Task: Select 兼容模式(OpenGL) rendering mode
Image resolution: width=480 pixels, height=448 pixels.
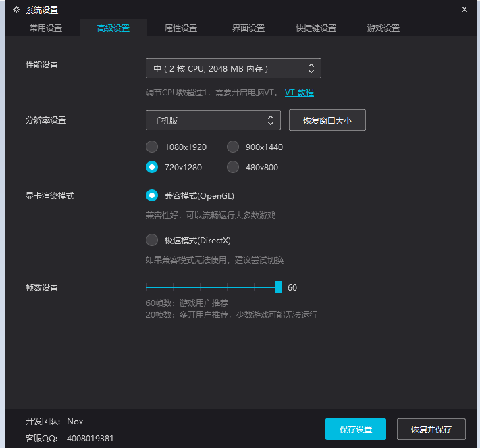Action: (x=152, y=195)
